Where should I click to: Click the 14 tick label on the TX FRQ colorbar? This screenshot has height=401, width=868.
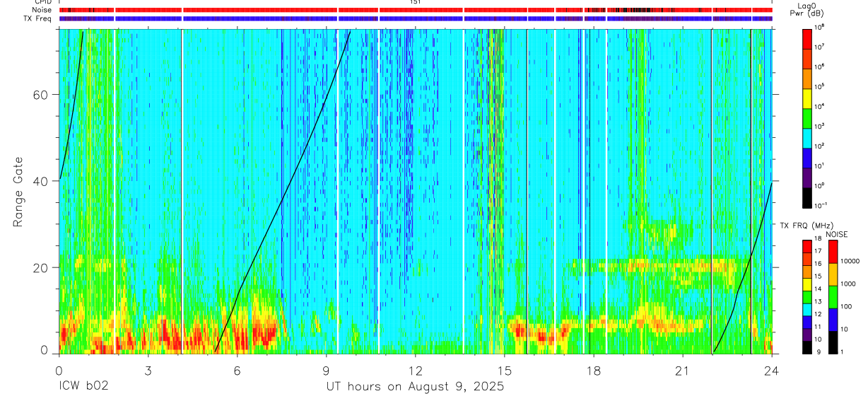[818, 289]
